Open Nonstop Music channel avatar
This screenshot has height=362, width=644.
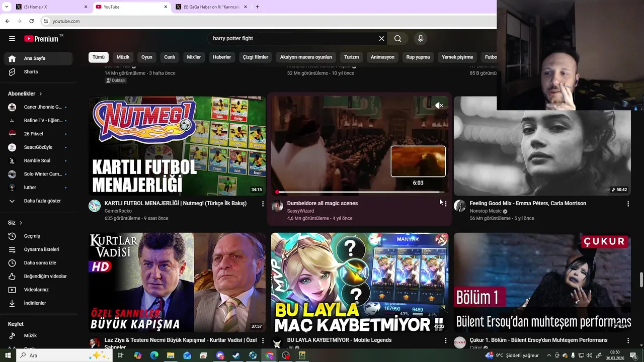tap(460, 206)
